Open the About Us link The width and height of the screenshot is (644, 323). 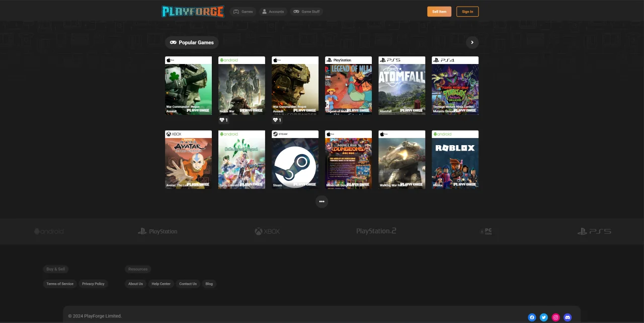coord(135,284)
